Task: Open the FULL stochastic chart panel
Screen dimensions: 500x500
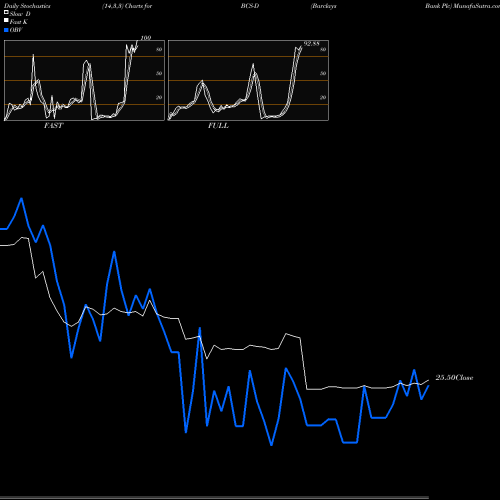Action: [248, 80]
